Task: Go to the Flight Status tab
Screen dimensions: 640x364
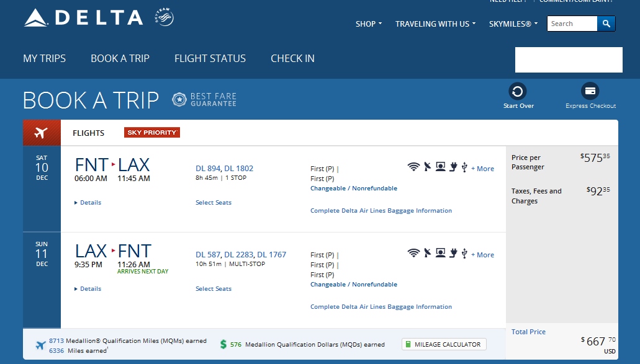Action: click(x=210, y=58)
